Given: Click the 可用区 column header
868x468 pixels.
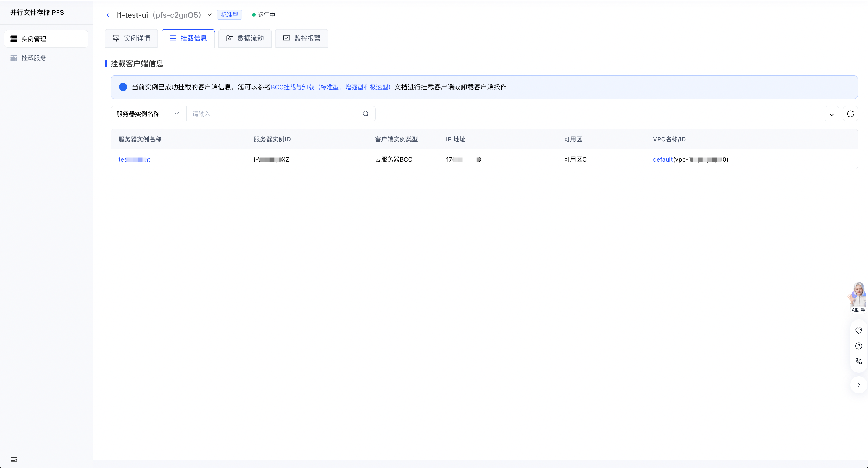Looking at the screenshot, I should [573, 140].
